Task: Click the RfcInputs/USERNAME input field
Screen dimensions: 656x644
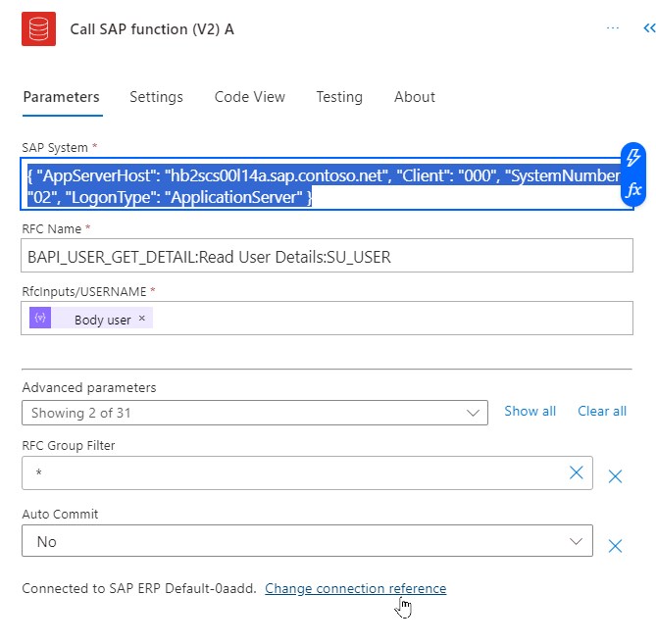Action: click(x=327, y=318)
